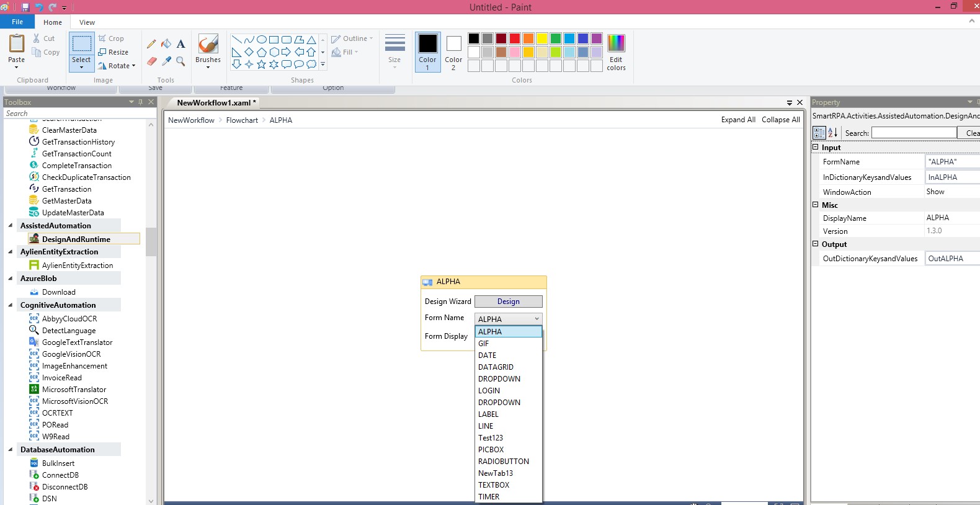
Task: Select DesignAndRuntime in the Toolbox
Action: pos(76,239)
